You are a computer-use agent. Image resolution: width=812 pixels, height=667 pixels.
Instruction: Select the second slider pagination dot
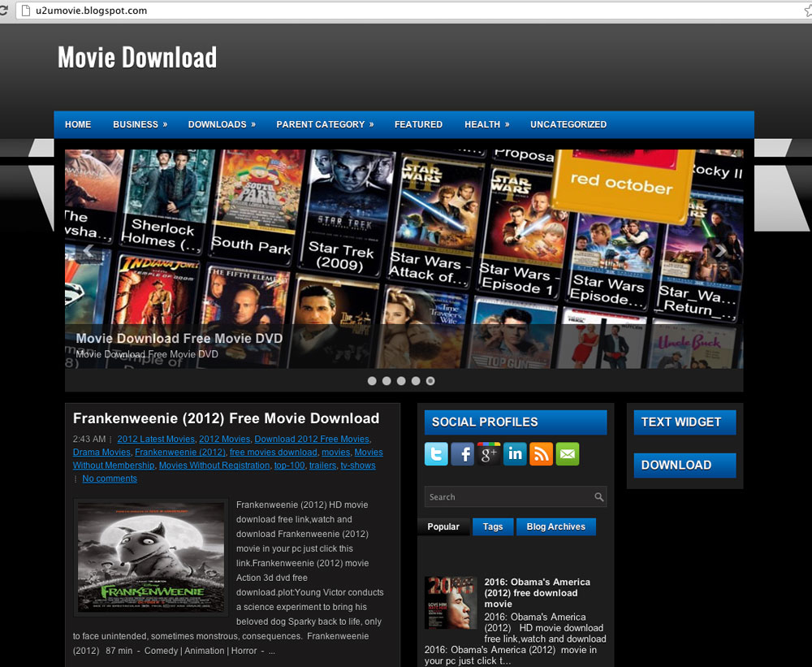[387, 381]
